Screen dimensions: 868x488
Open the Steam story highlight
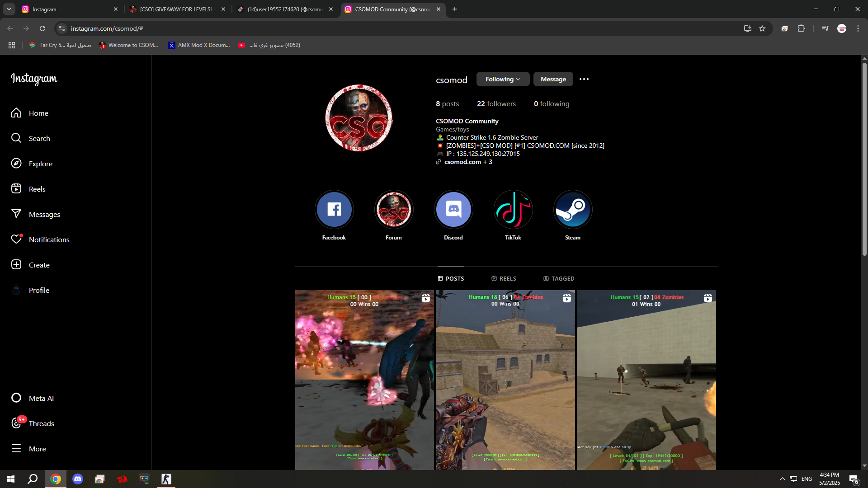coord(573,210)
